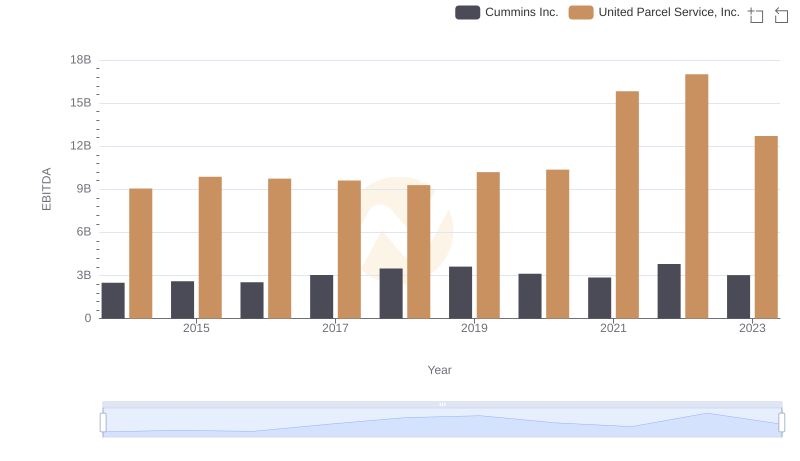Click the 2017 United Parcel Service bar
The width and height of the screenshot is (800, 461).
pyautogui.click(x=349, y=249)
